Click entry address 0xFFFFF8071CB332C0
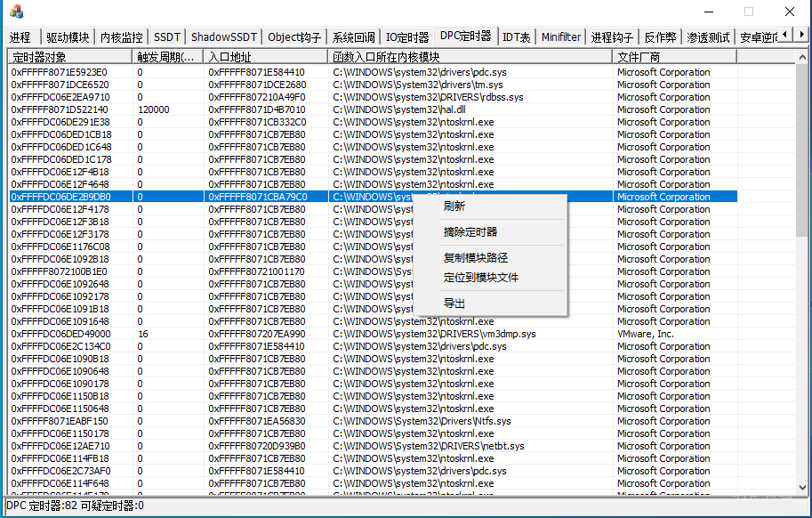 click(x=257, y=122)
